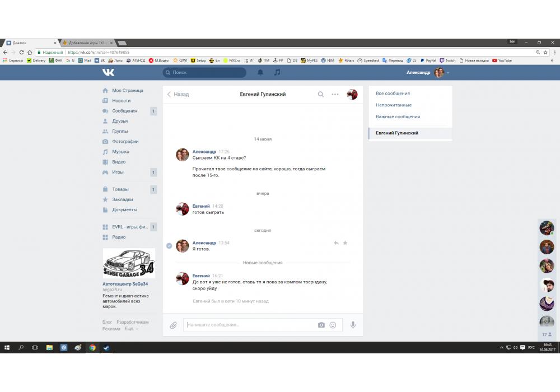Open the three dots conversation actions menu
The width and height of the screenshot is (560, 392).
click(335, 94)
